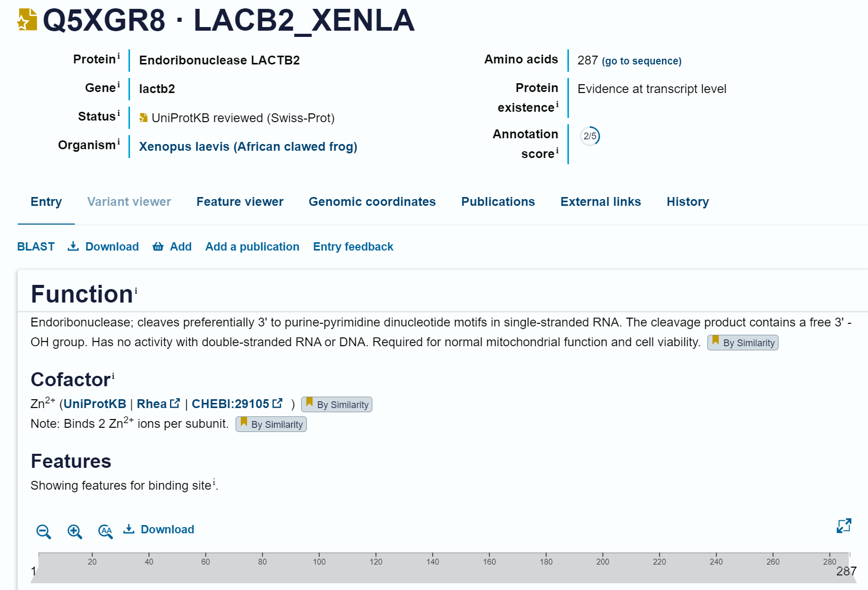Open the Xenopus laevis organism link

[248, 147]
